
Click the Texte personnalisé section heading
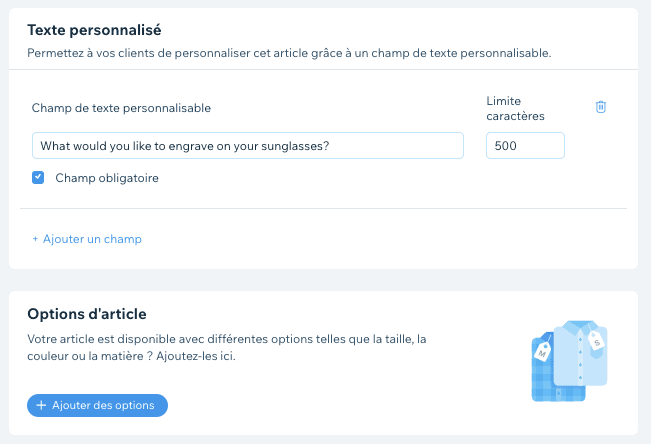pyautogui.click(x=94, y=32)
